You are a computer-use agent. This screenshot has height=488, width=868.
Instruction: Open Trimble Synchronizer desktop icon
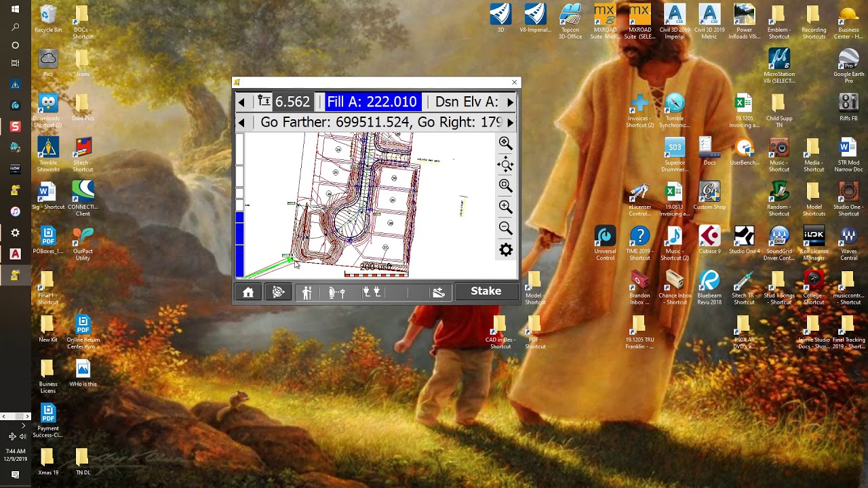coord(675,110)
